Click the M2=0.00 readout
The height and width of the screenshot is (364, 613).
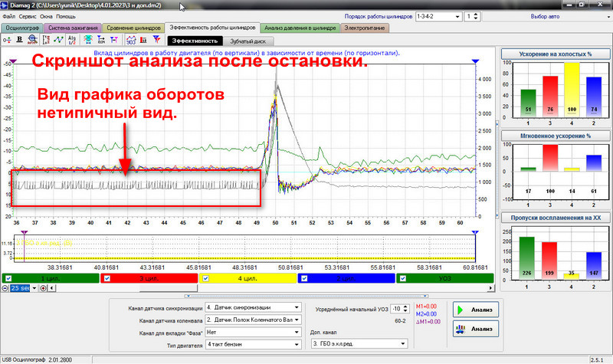click(426, 314)
